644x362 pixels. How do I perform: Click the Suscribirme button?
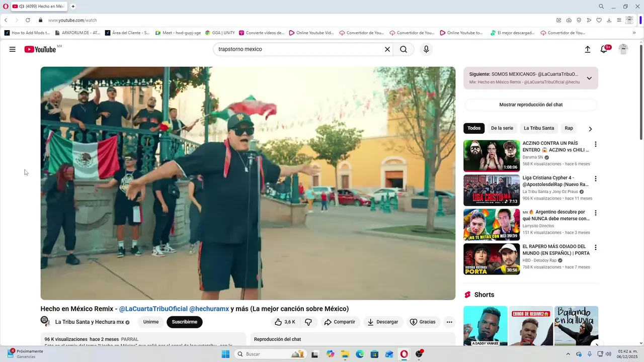[185, 322]
